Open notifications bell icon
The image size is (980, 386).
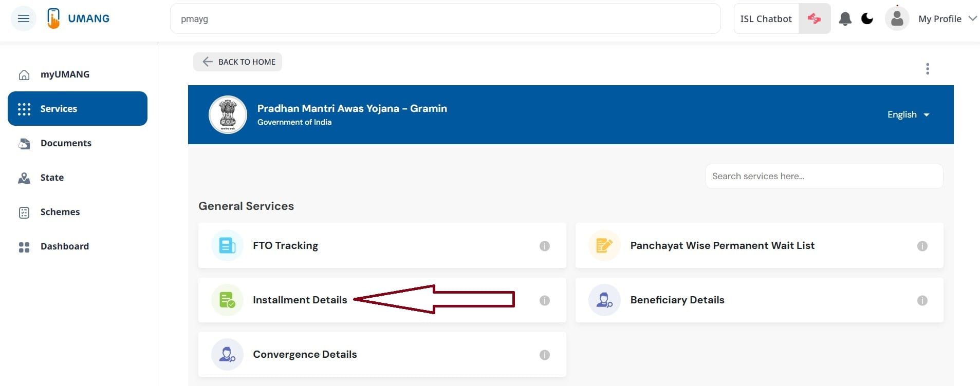[845, 19]
